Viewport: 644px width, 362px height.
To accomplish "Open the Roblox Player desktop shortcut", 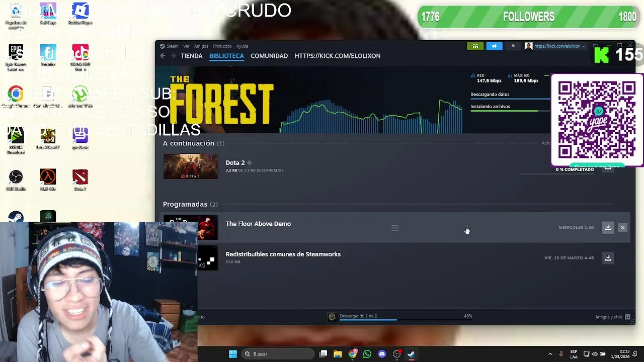I will point(80,14).
